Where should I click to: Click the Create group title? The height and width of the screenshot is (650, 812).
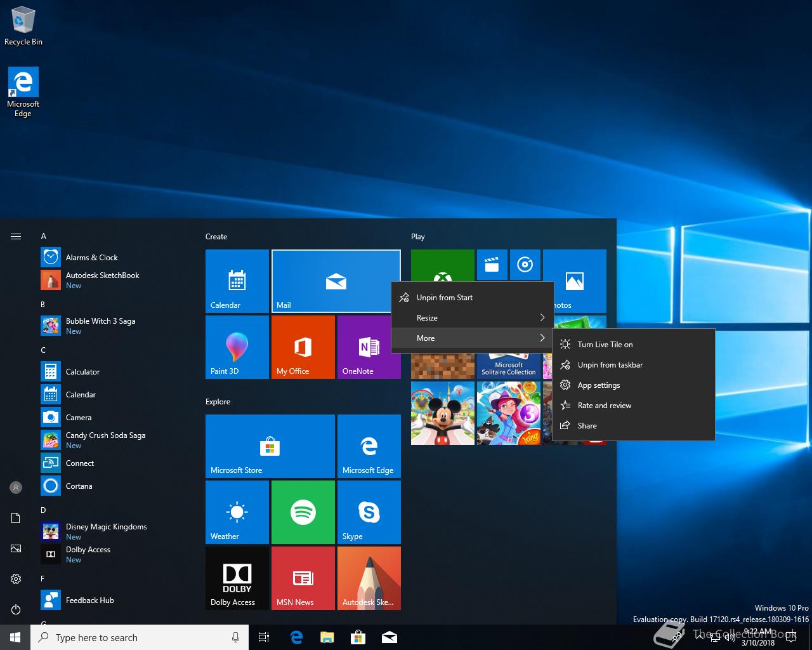(x=216, y=237)
